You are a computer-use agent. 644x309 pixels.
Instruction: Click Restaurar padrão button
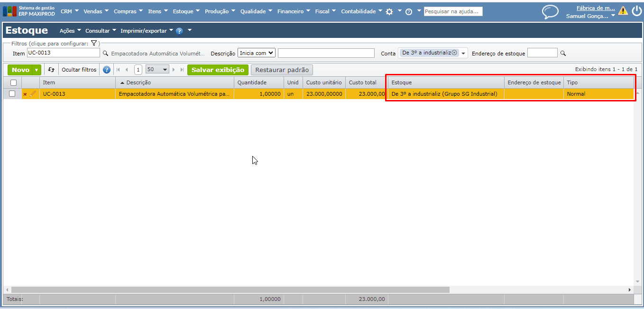coord(282,70)
